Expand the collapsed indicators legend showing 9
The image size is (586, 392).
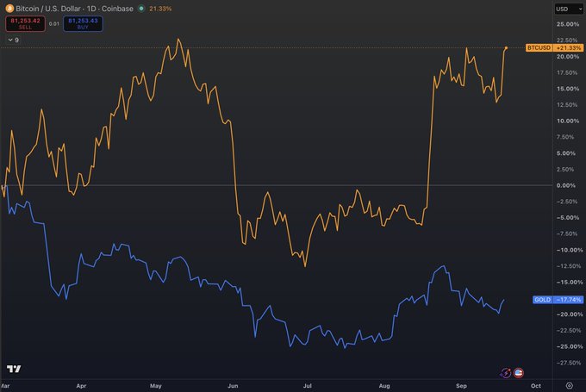(x=14, y=40)
